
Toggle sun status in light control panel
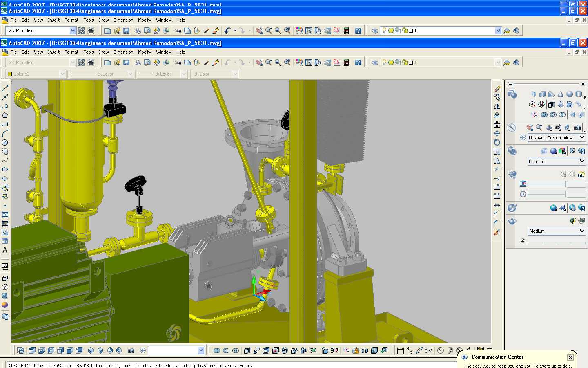point(572,174)
